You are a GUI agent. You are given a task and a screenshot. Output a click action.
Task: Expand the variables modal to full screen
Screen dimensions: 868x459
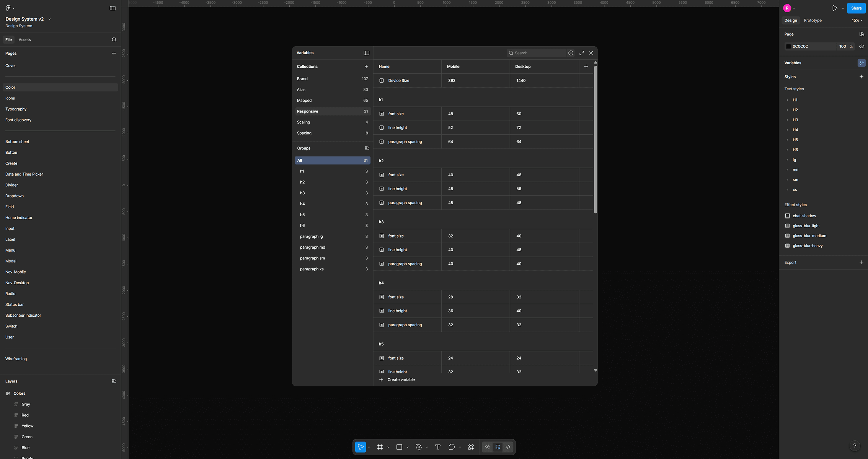tap(581, 53)
